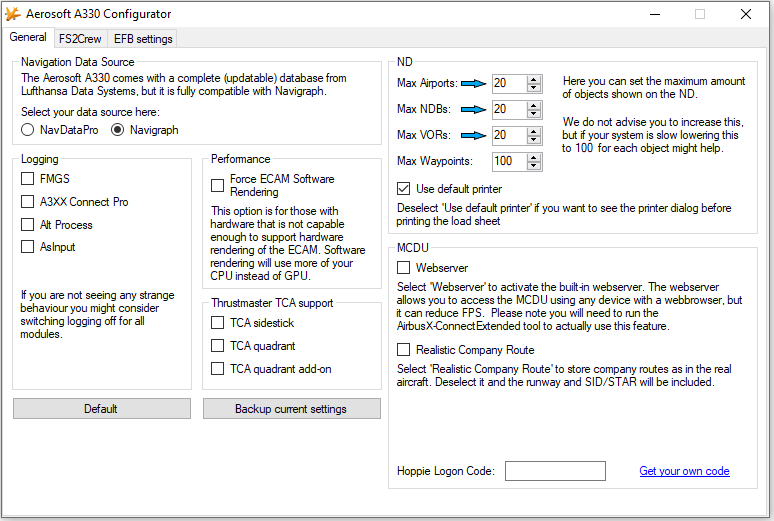Click the Max Airports value field
Screen dimensions: 774x521
[509, 83]
